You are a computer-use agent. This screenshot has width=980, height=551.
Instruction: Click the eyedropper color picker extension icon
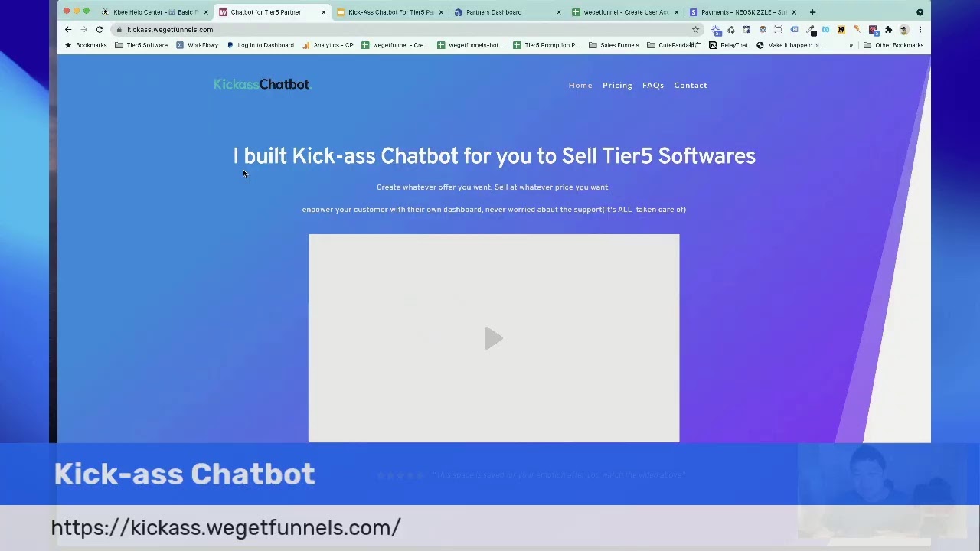coord(810,29)
